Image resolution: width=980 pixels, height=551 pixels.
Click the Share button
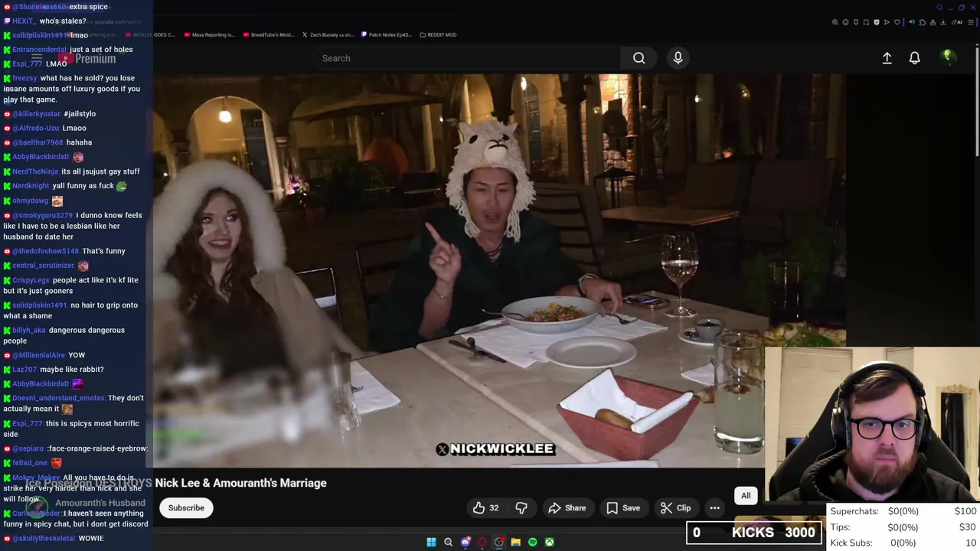coord(567,508)
